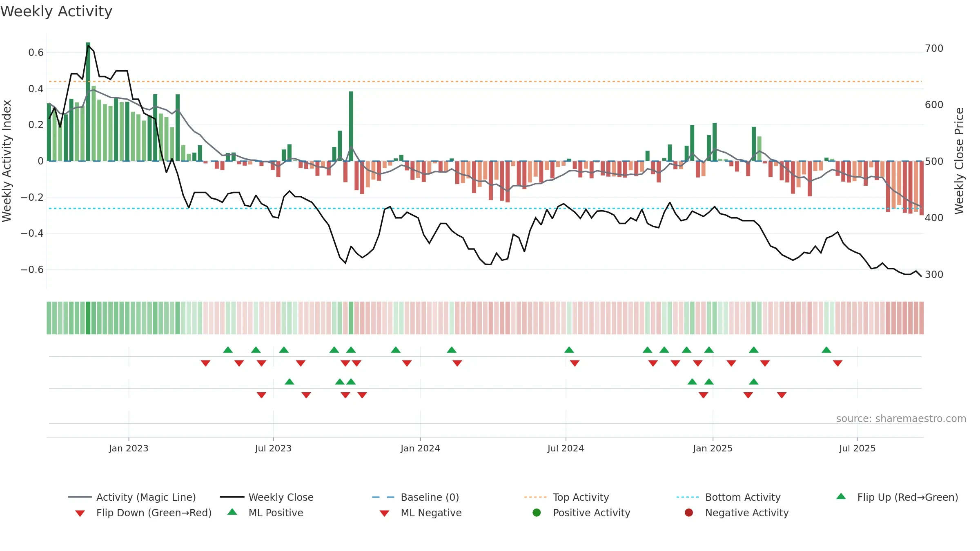Screen dimensions: 980x551
Task: Toggle ML Negative legend entry
Action: point(421,513)
